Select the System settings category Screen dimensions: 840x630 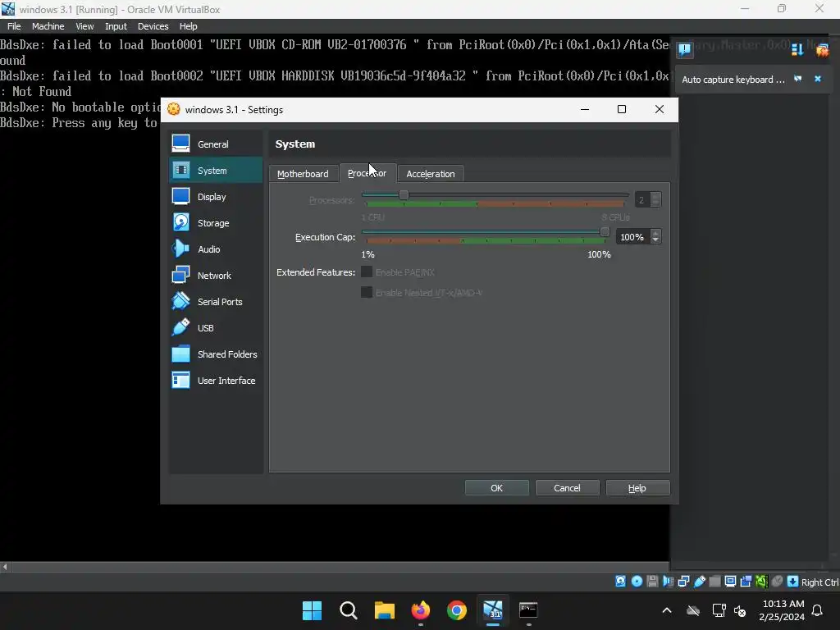(x=216, y=171)
